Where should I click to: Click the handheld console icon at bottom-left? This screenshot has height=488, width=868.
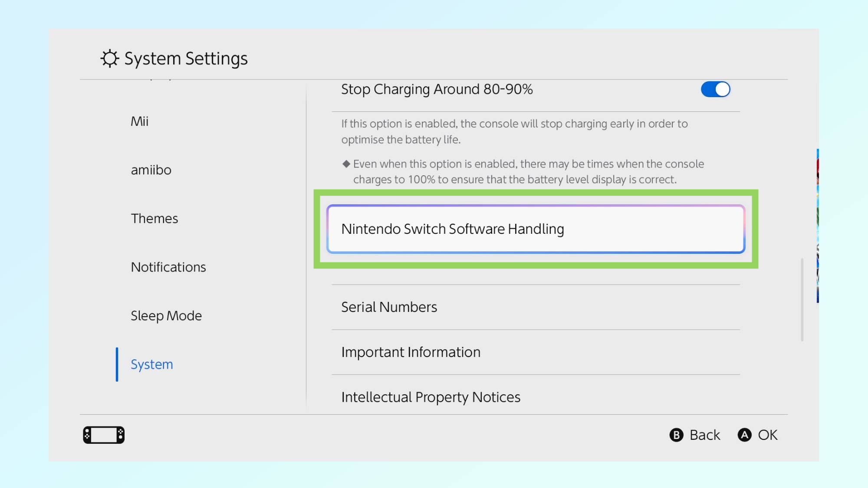[104, 435]
